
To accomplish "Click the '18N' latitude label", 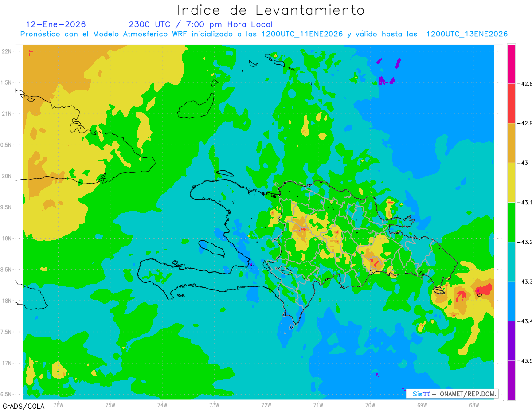I will [7, 301].
